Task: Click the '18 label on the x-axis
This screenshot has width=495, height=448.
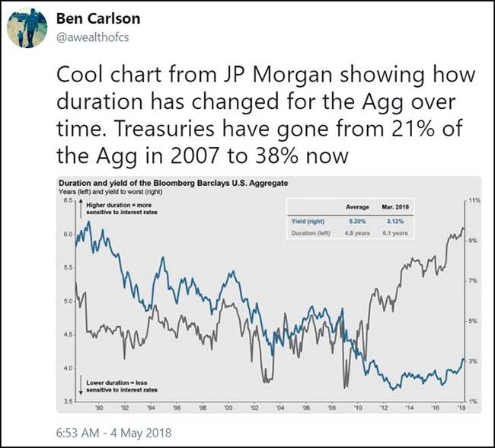Action: [461, 408]
